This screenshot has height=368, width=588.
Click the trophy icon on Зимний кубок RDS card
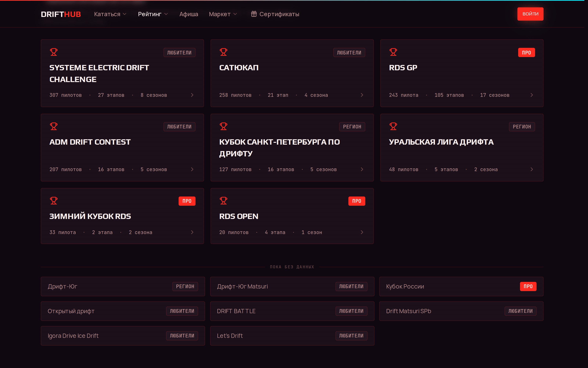[54, 201]
